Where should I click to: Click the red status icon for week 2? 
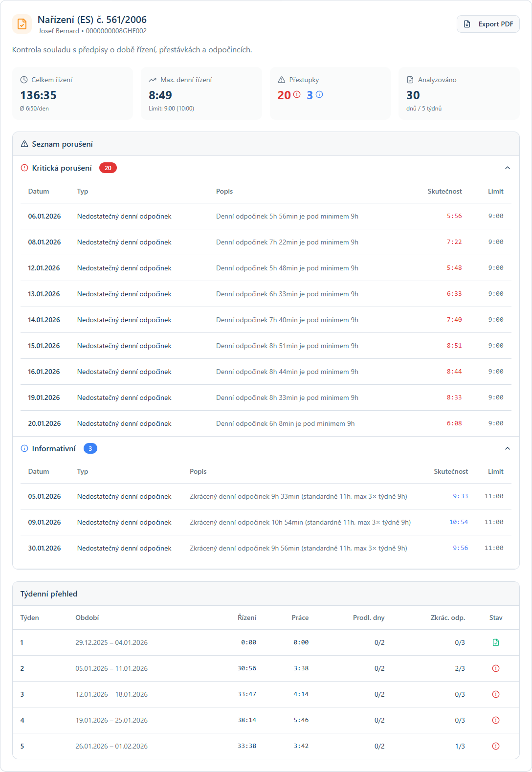[x=495, y=668]
